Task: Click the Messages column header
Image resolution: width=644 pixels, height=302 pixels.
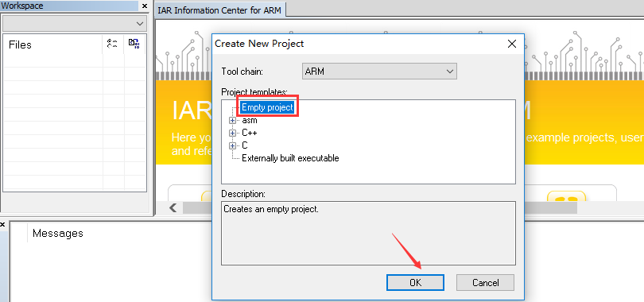Action: pos(58,234)
